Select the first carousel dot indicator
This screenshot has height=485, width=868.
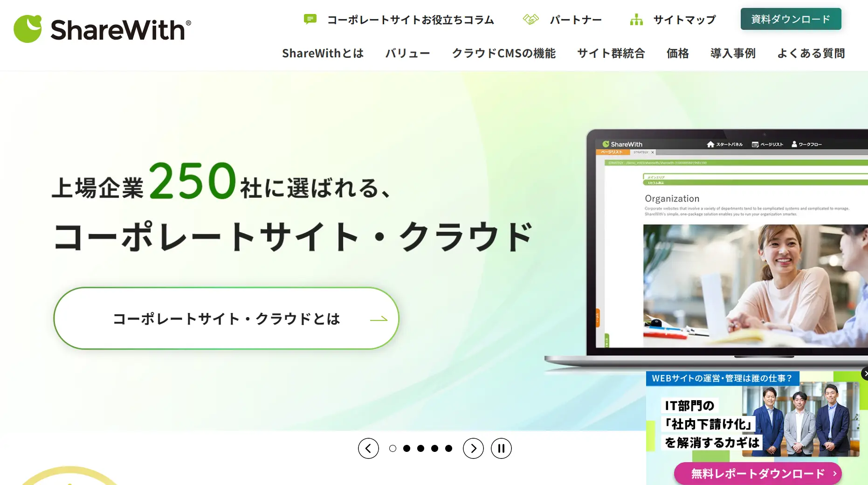point(393,449)
